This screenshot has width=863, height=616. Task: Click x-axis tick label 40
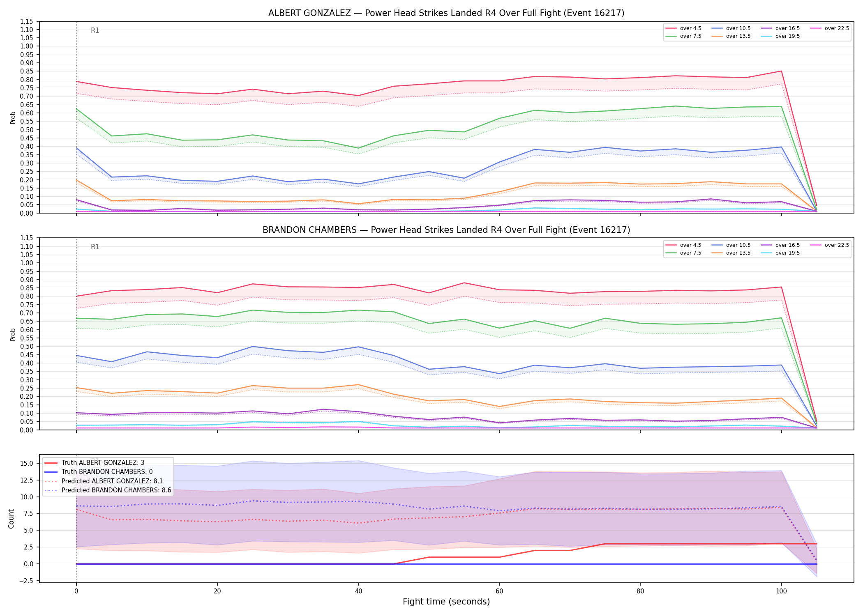pyautogui.click(x=358, y=591)
